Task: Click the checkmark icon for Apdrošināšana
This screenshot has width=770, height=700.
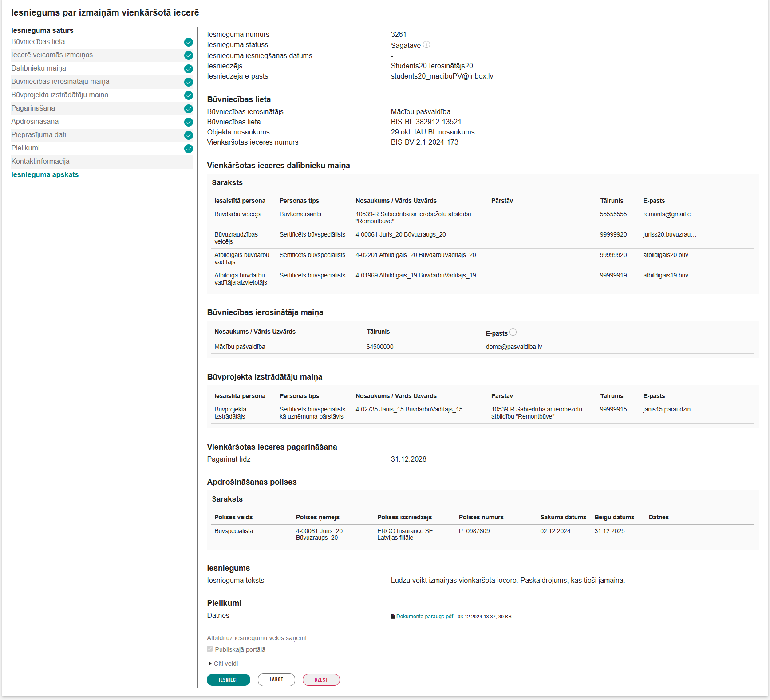Action: (x=189, y=122)
